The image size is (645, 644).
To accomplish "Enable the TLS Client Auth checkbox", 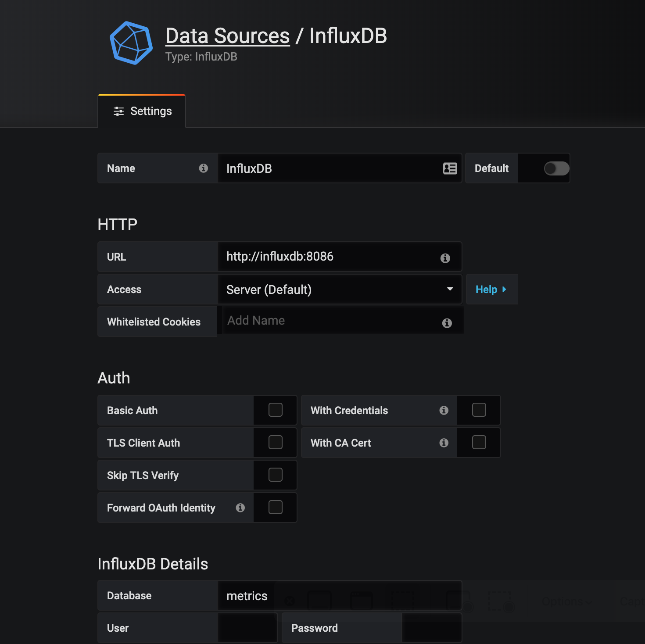I will (x=276, y=442).
